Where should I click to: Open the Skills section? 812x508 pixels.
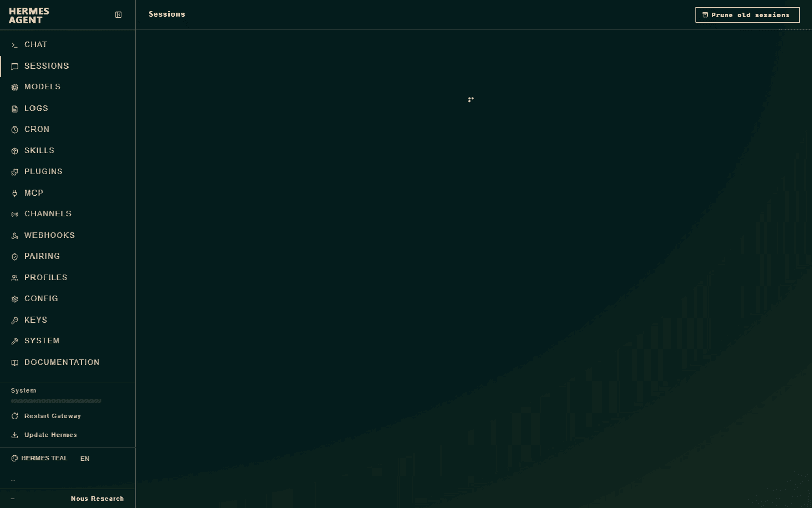tap(67, 150)
